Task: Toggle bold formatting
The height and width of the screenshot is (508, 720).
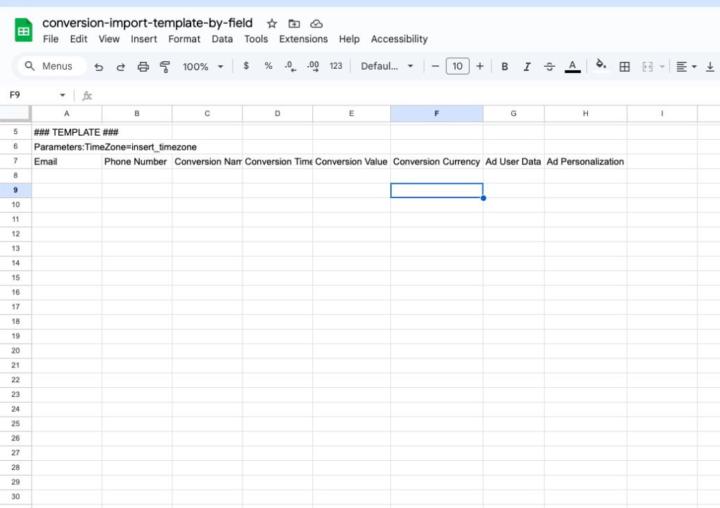Action: point(504,67)
